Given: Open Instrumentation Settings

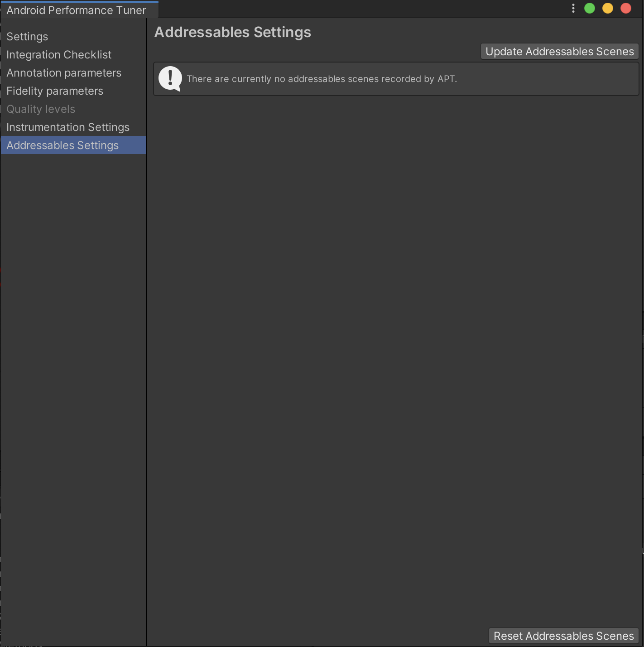Looking at the screenshot, I should coord(68,127).
